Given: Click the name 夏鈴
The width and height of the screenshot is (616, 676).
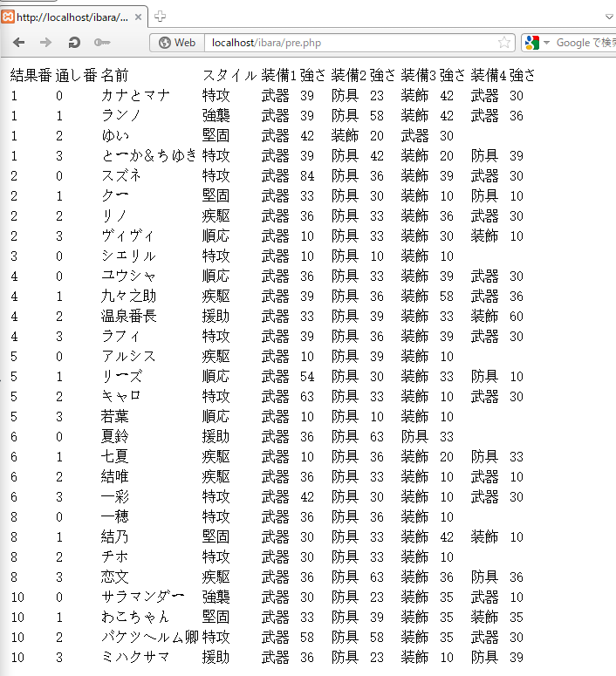Looking at the screenshot, I should click(x=115, y=437).
